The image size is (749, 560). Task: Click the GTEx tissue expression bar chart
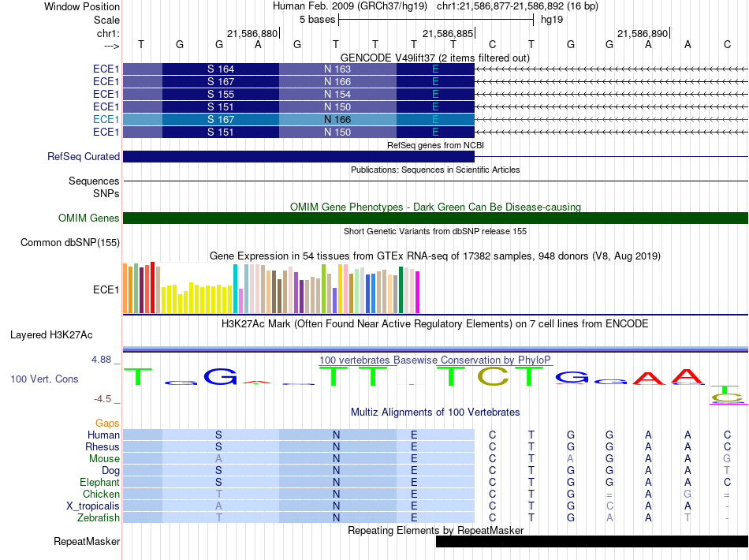[271, 288]
